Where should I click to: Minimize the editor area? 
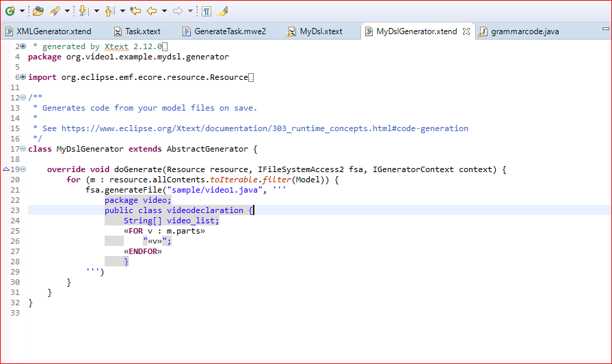[606, 29]
